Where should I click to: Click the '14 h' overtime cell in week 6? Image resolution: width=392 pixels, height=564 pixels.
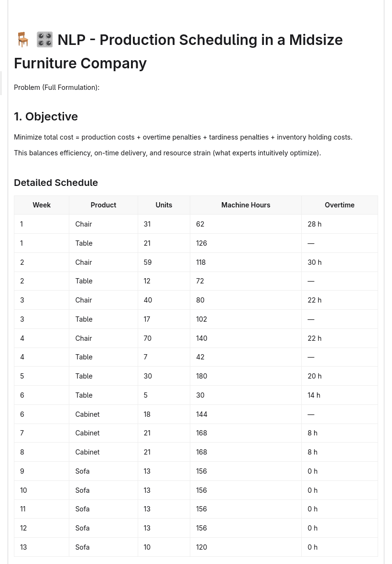[x=339, y=395]
